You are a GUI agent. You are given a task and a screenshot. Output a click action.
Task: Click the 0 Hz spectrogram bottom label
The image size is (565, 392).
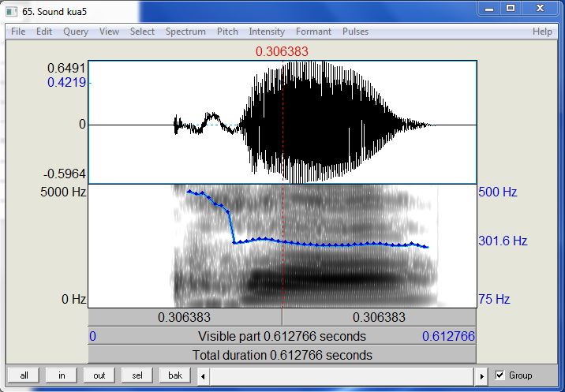(73, 299)
